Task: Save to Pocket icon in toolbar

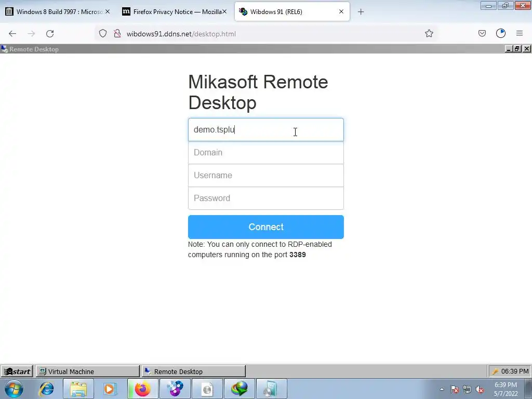Action: click(x=482, y=34)
